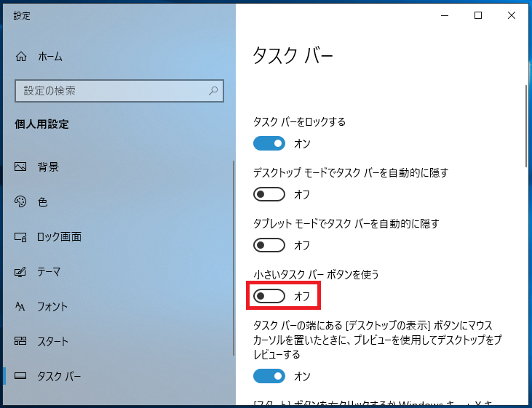Click the タスク バー sidebar icon
Image resolution: width=532 pixels, height=408 pixels.
(x=20, y=375)
